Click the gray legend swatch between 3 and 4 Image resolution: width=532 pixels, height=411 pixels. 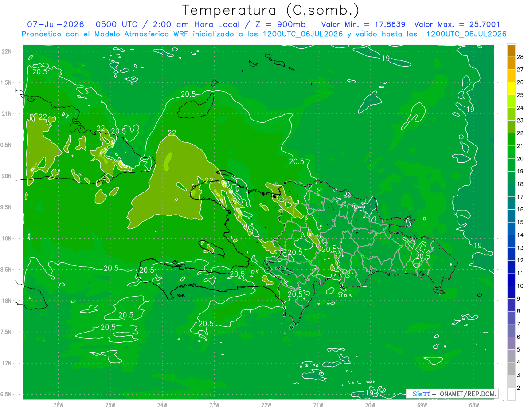pos(511,369)
